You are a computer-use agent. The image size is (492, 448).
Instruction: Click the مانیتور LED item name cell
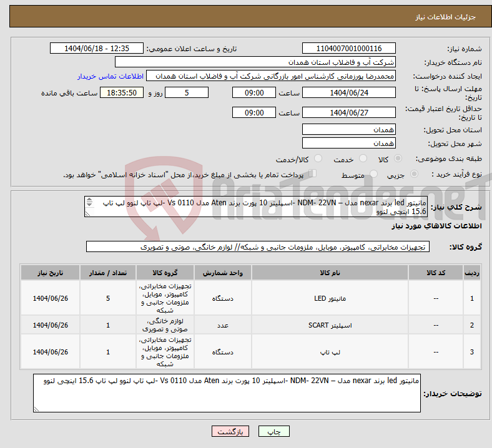(330, 298)
